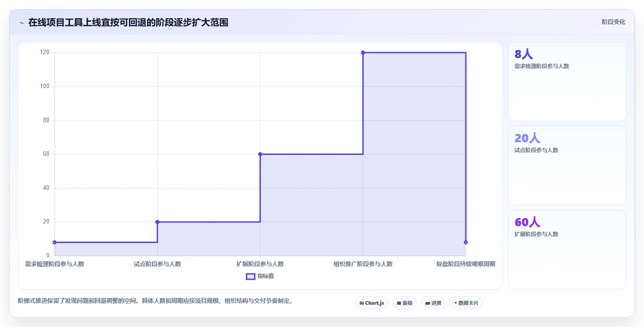The image size is (644, 327).
Task: Select the Chart.js tag
Action: pyautogui.click(x=371, y=303)
